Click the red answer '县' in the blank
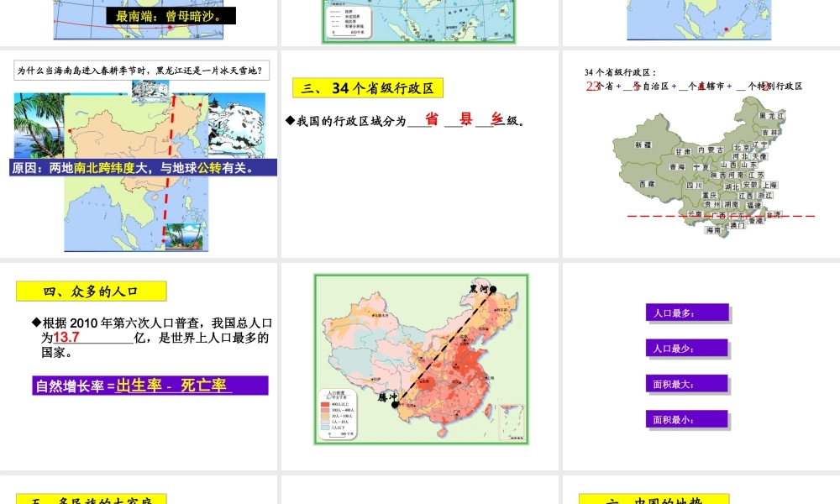Screen dimensions: 840x504 coord(465,119)
